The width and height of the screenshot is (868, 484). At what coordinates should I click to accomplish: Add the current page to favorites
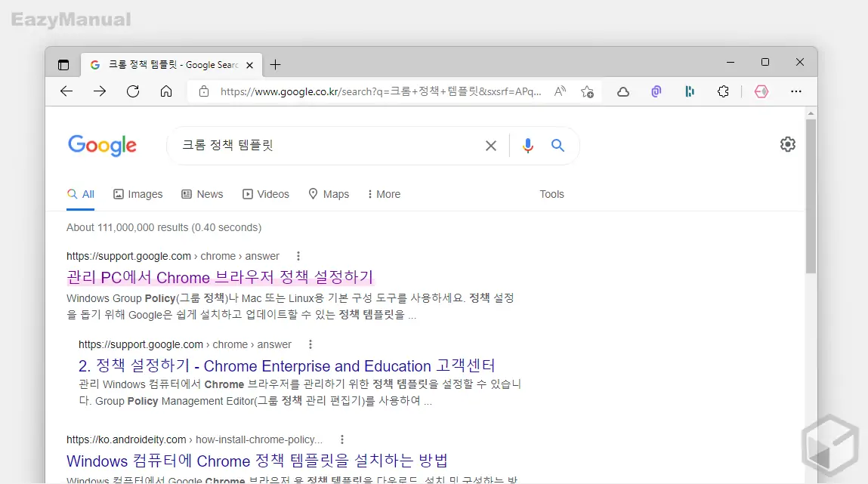(x=588, y=91)
